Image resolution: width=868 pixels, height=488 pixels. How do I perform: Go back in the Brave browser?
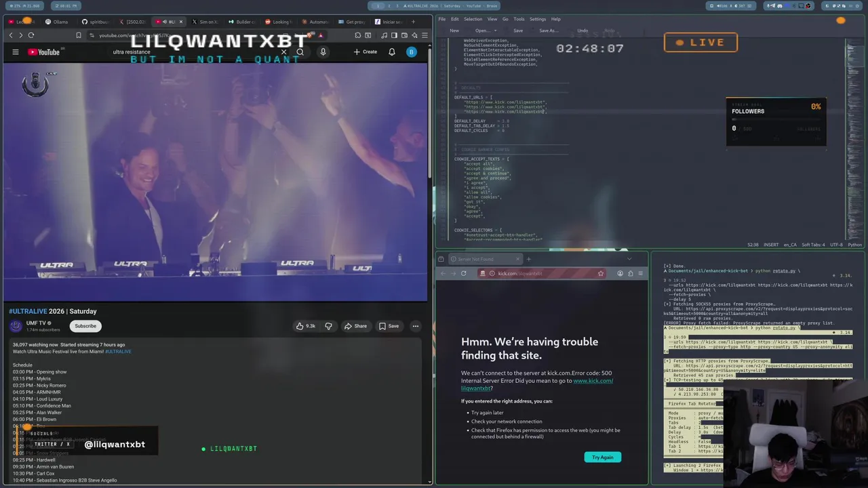coord(11,35)
